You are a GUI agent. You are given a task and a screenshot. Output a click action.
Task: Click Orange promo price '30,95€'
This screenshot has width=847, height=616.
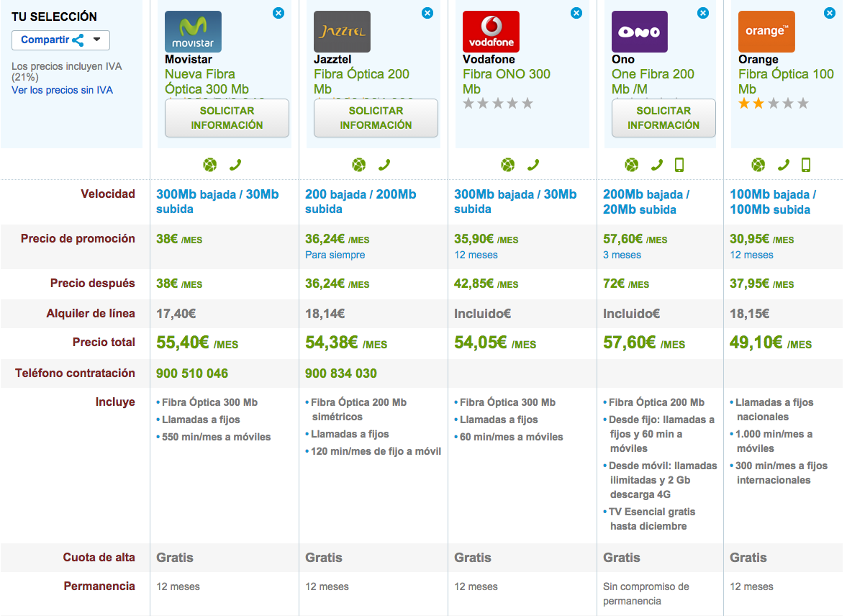click(x=750, y=239)
